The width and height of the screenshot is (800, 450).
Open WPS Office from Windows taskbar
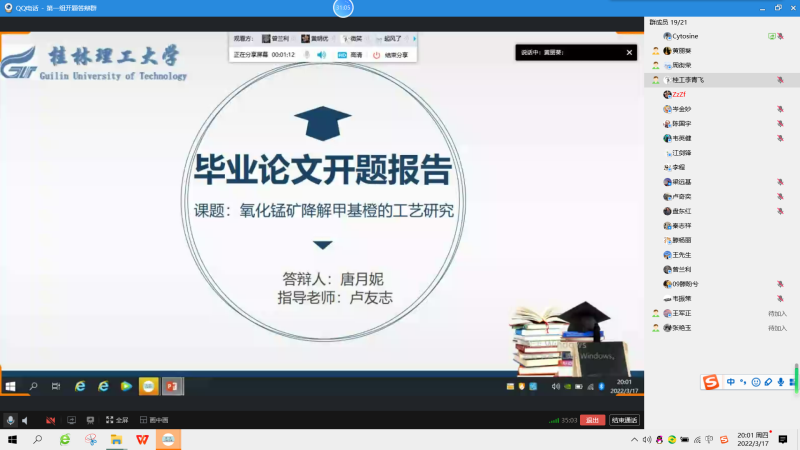(x=142, y=439)
